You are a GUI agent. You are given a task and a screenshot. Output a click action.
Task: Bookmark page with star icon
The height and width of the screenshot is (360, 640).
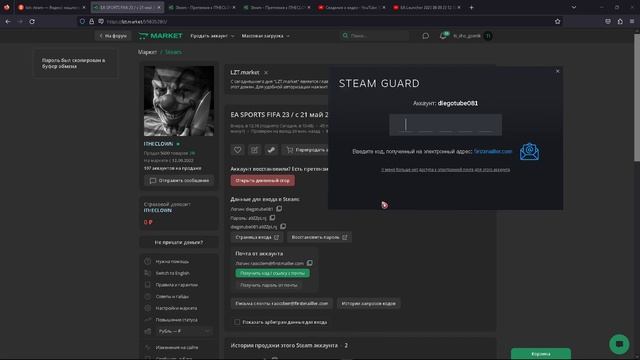[558, 22]
